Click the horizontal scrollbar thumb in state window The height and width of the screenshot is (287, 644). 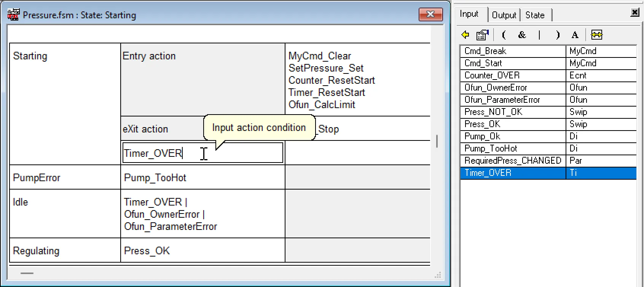click(x=27, y=273)
